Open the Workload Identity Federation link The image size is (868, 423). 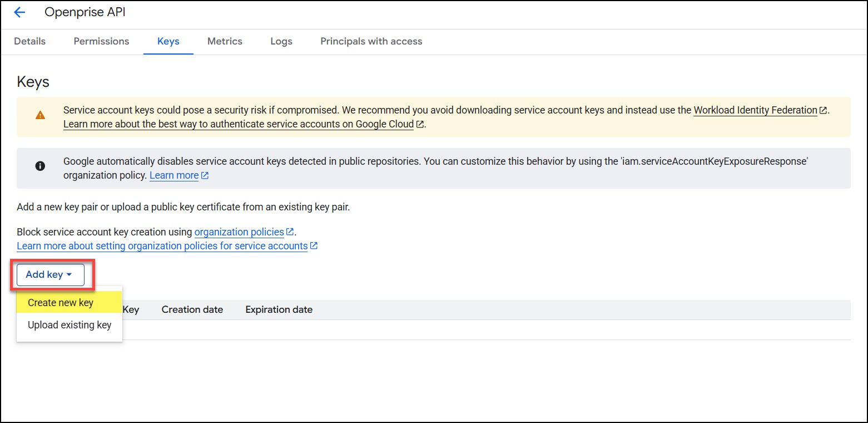[756, 110]
